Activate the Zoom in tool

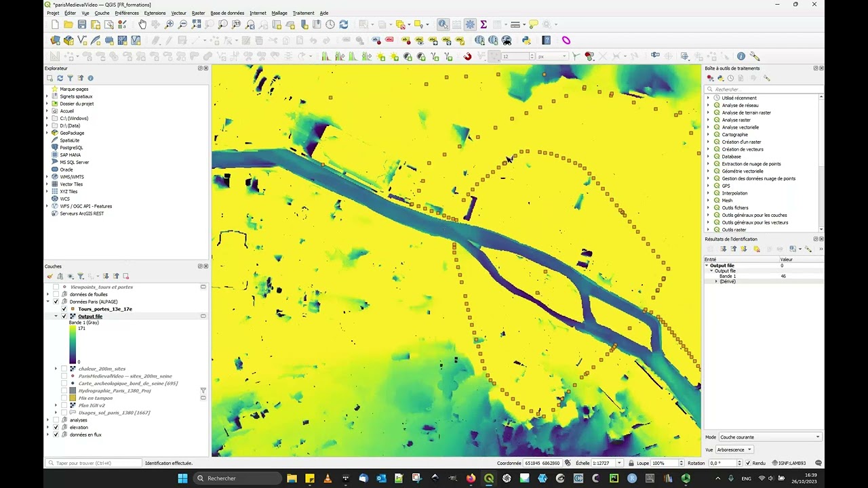(169, 24)
